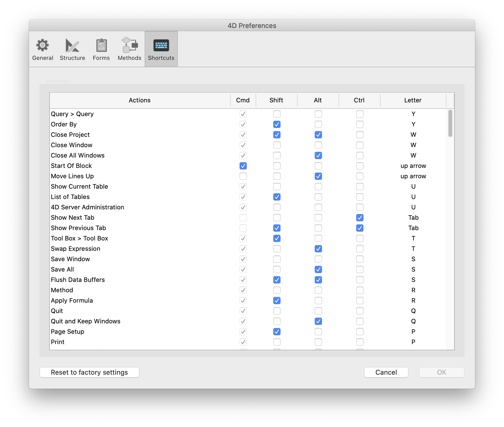Disable Alt modifier for Save All

318,269
